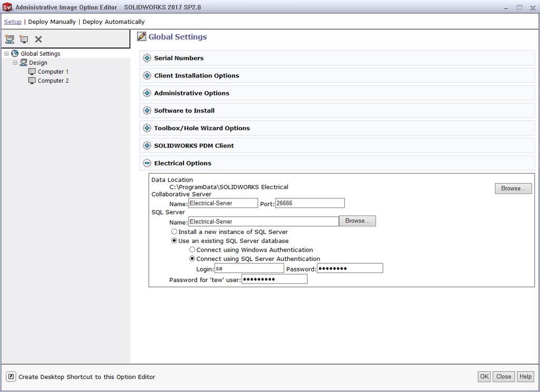Select the Design group in the tree
Screen dimensions: 540x392
click(x=38, y=63)
